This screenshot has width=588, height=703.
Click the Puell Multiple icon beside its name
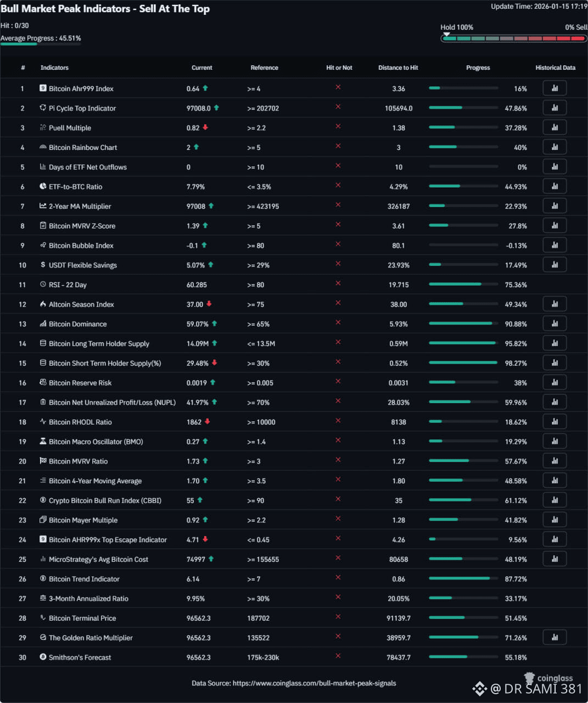43,127
